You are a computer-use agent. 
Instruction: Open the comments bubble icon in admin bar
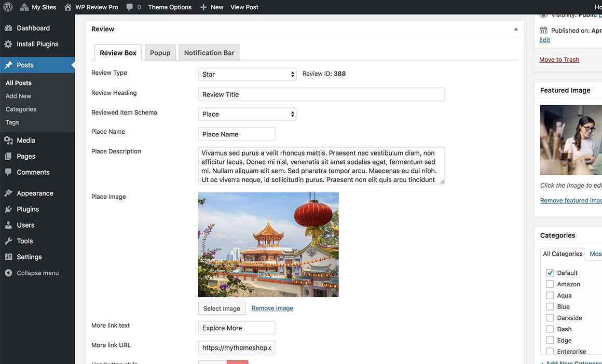pos(130,7)
